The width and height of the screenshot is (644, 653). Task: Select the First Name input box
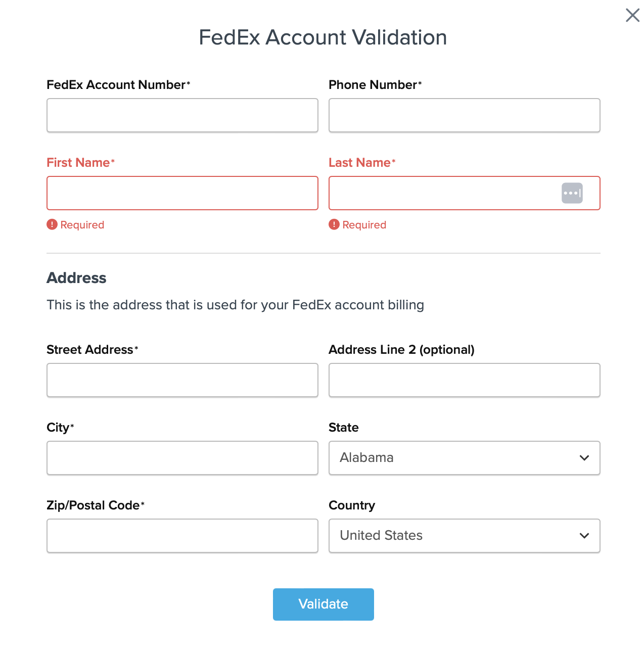pos(182,193)
